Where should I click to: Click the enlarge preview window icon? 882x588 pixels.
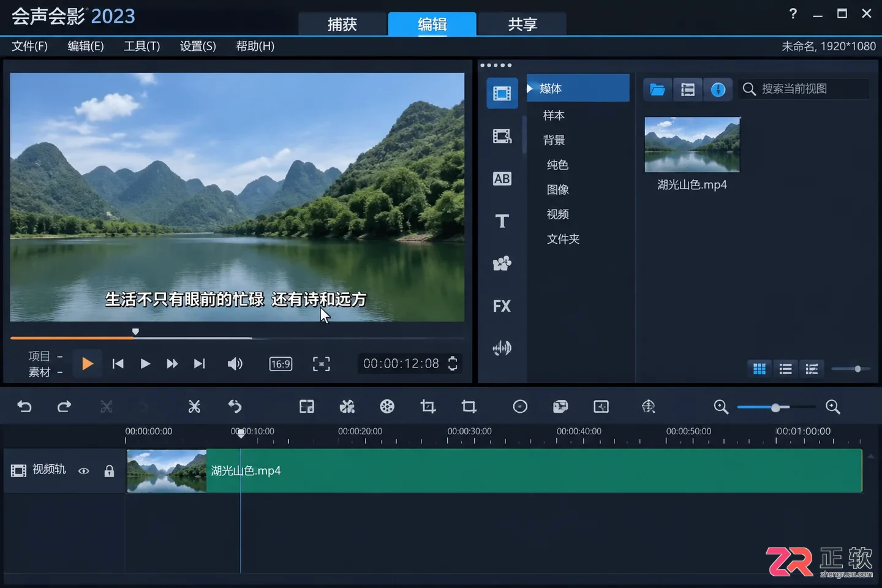[x=322, y=364]
